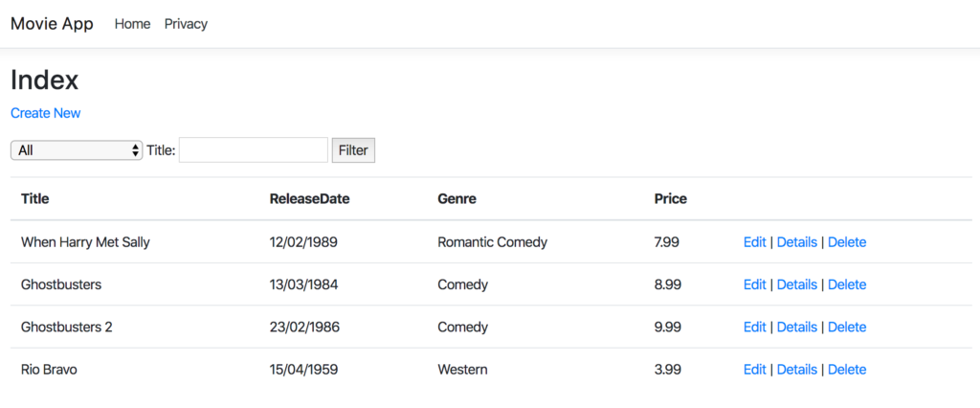Open Details for the Ghostbusters row

point(797,284)
